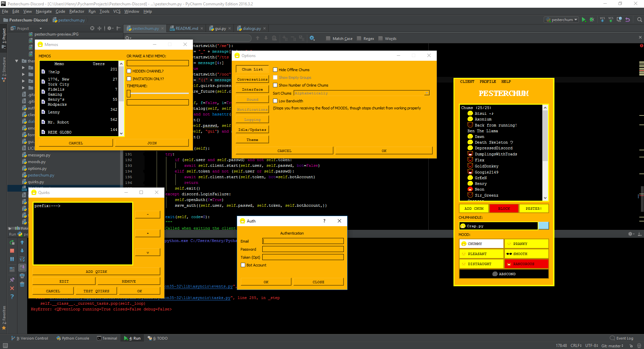Viewport: 644px width, 349px height.
Task: Click the purple revert arrow icon
Action: pos(628,19)
